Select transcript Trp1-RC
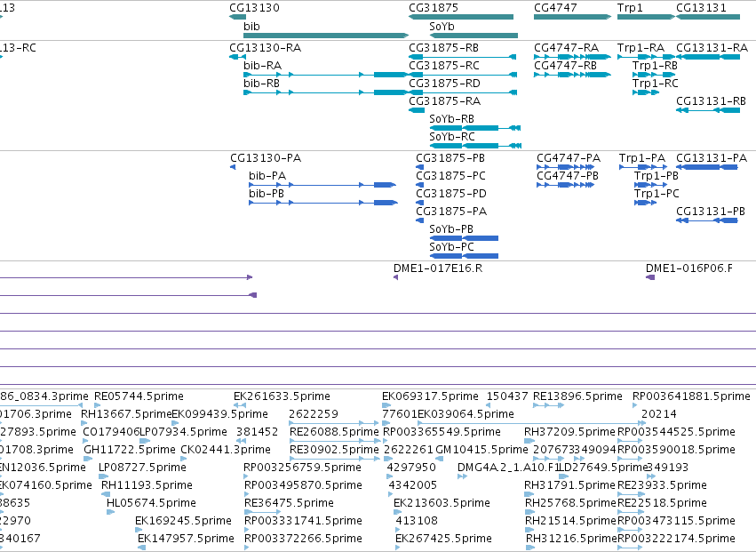Viewport: 756px width, 552px height. pyautogui.click(x=646, y=92)
